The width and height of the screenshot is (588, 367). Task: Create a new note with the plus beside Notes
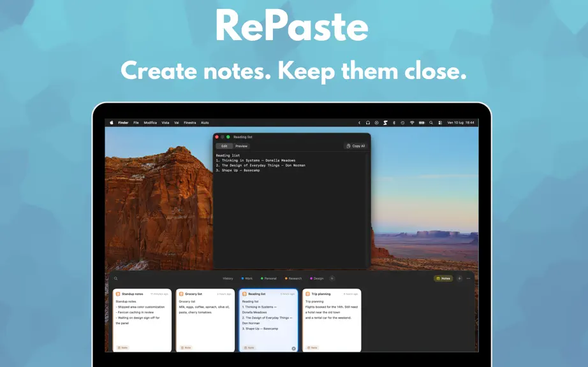point(459,278)
